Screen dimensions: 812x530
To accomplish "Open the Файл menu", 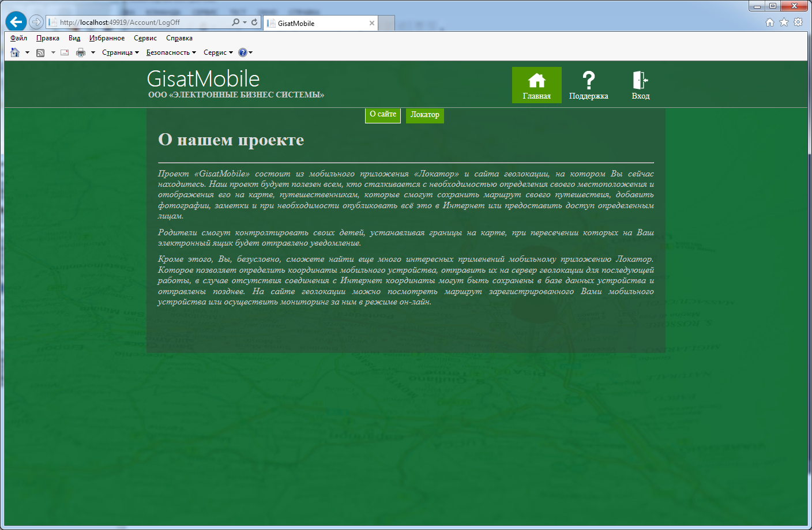I will coord(18,38).
